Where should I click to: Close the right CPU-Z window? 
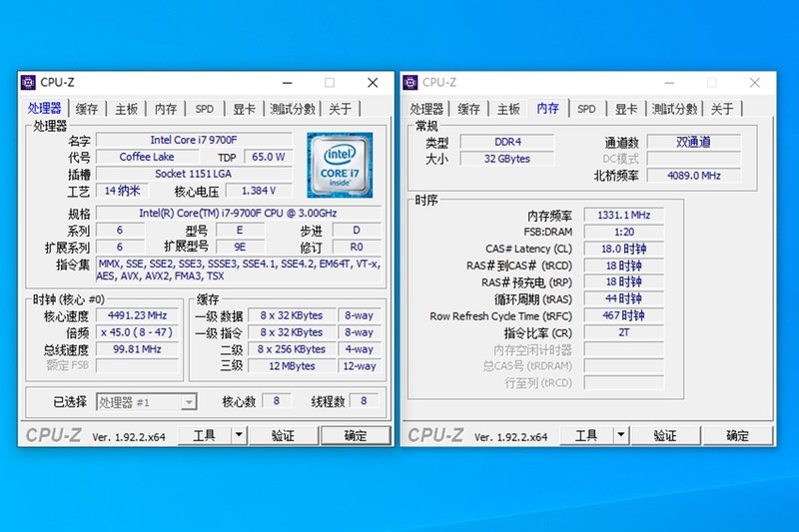(x=755, y=83)
